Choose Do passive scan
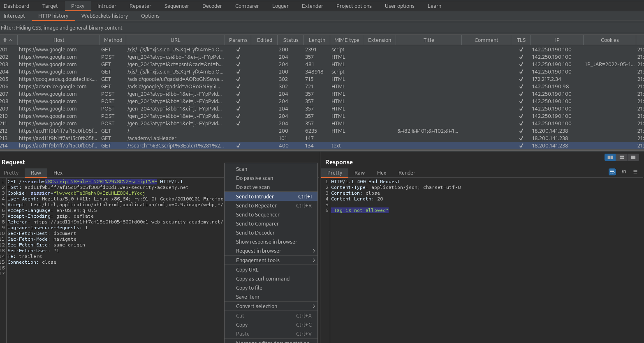644x343 pixels. pyautogui.click(x=271, y=178)
